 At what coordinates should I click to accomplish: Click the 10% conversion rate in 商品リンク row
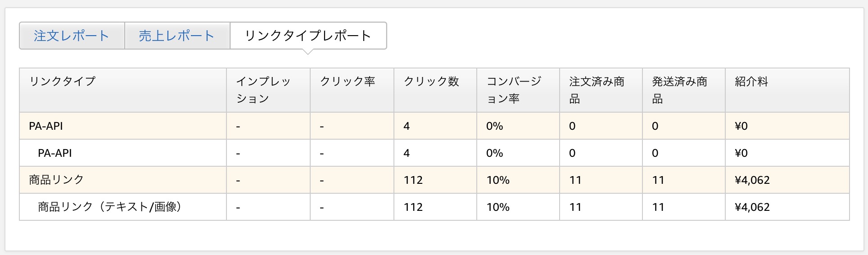(x=498, y=180)
